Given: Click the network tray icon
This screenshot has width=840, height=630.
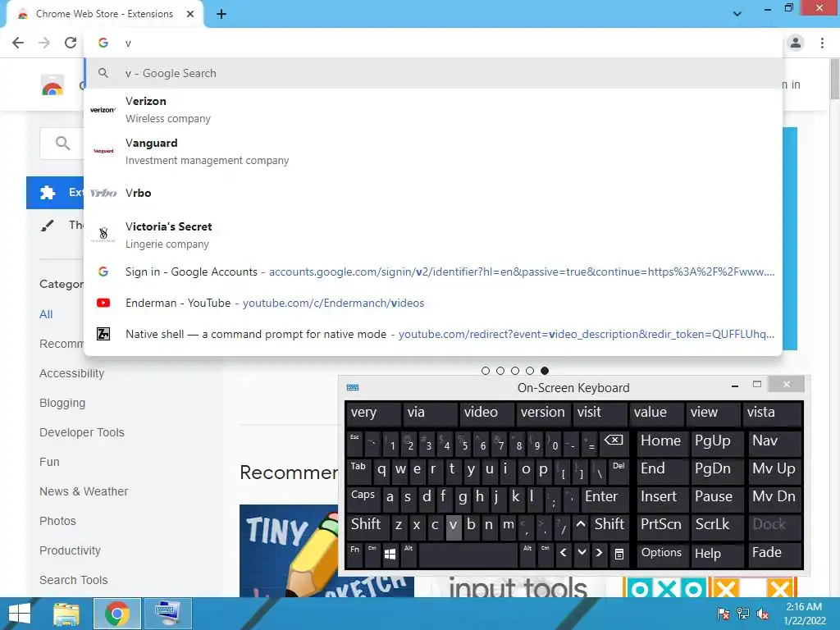Looking at the screenshot, I should pyautogui.click(x=743, y=614).
